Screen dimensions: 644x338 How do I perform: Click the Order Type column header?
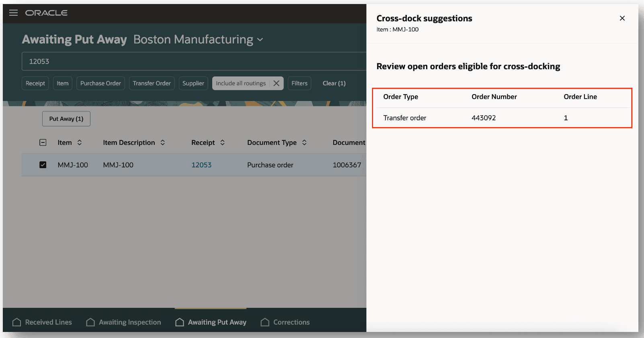click(401, 97)
